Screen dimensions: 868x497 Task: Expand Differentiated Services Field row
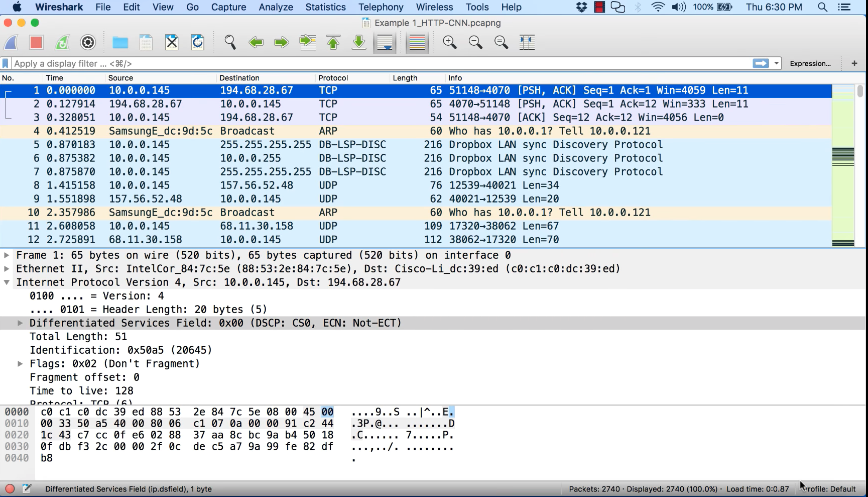pyautogui.click(x=20, y=323)
